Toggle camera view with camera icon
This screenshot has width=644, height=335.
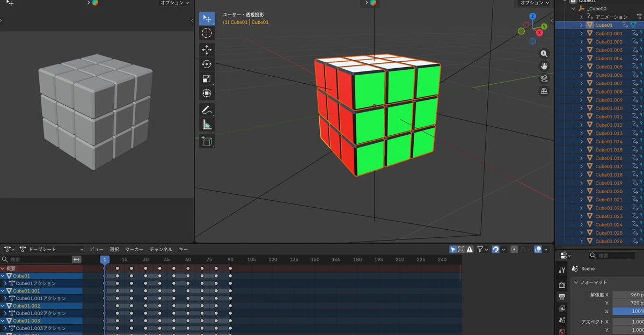544,79
